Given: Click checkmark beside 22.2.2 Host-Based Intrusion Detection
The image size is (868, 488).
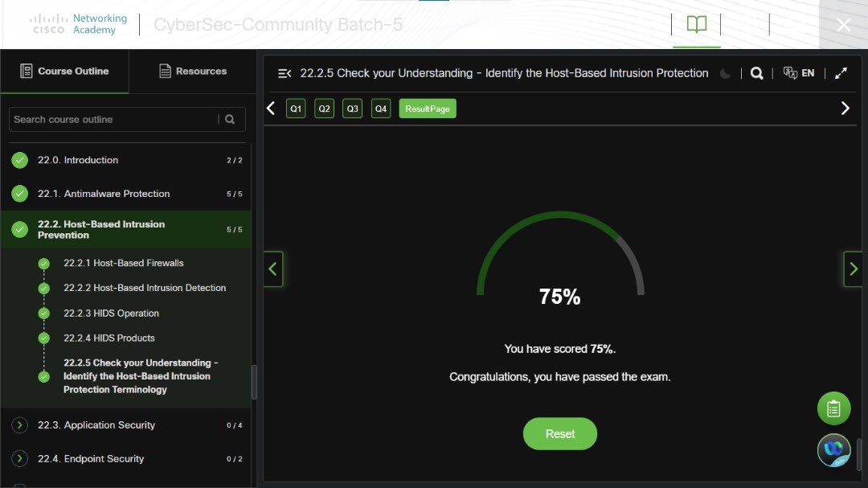Looking at the screenshot, I should 43,289.
